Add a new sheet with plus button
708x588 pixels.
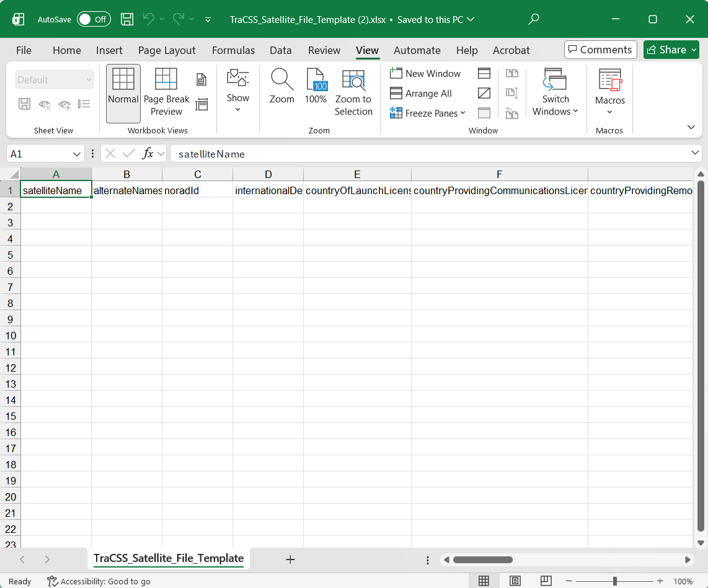coord(290,559)
